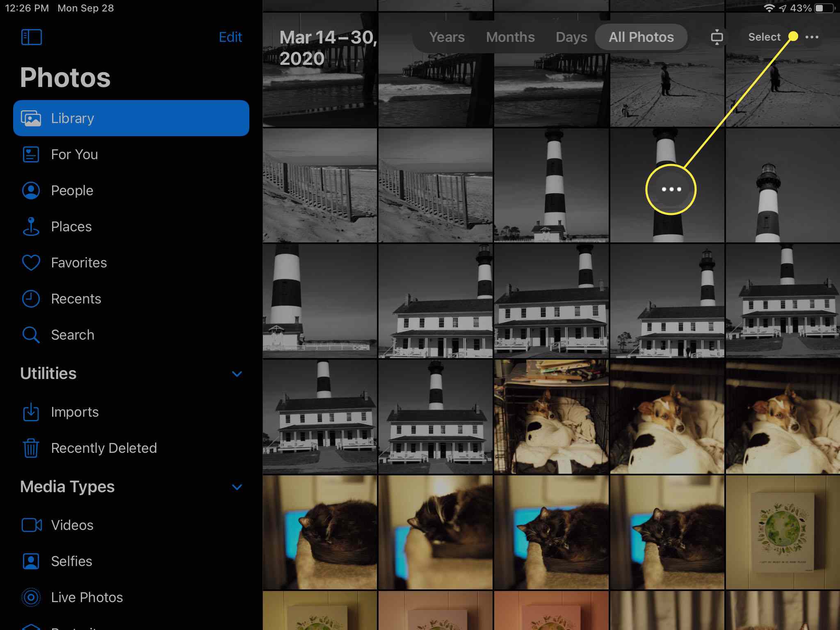Image resolution: width=840 pixels, height=630 pixels.
Task: Switch to Days view
Action: tap(570, 37)
